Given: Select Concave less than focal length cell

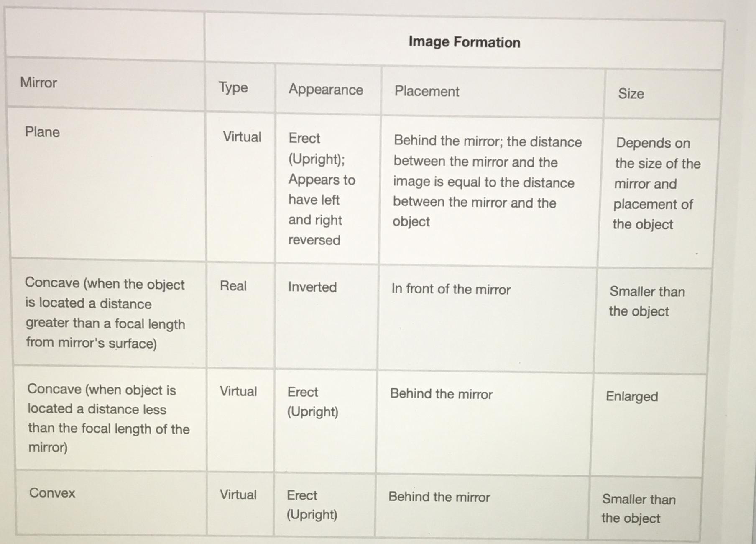Looking at the screenshot, I should [109, 418].
